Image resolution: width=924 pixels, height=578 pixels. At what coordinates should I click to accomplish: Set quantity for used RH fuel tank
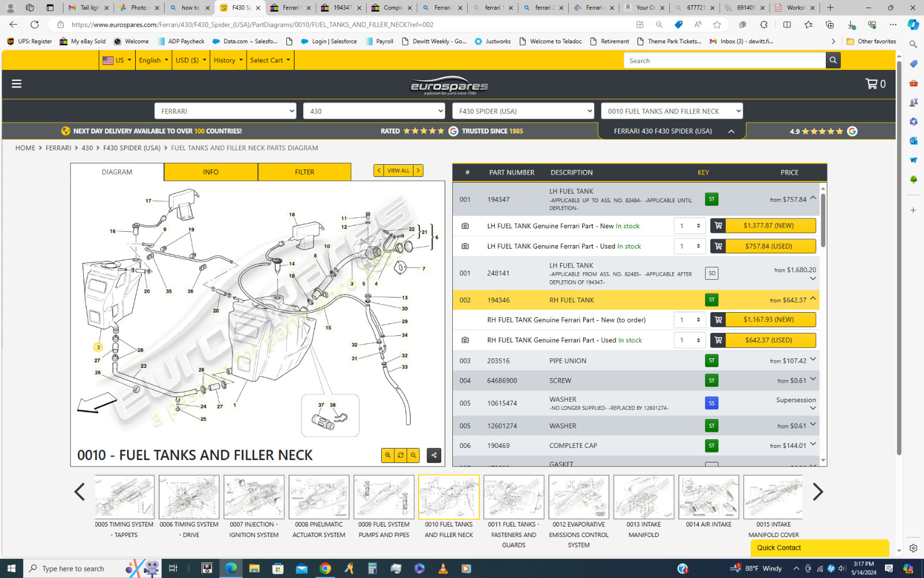tap(690, 340)
